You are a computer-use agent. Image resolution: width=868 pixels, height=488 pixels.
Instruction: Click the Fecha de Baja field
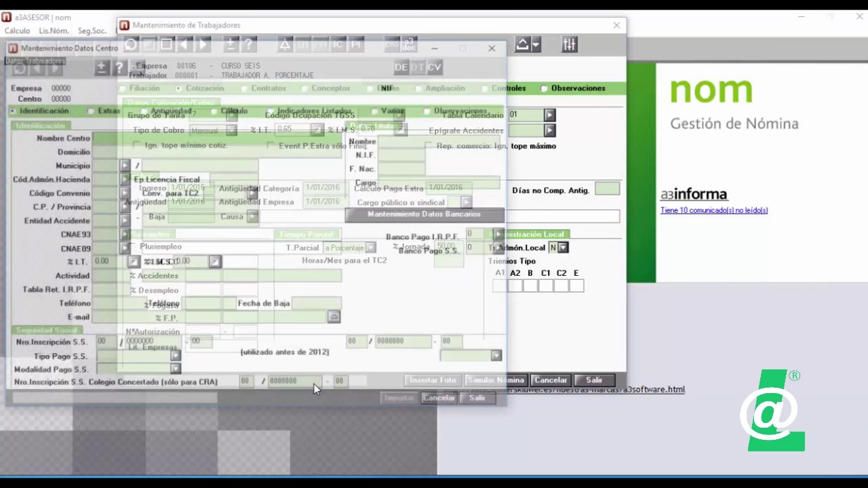click(315, 303)
